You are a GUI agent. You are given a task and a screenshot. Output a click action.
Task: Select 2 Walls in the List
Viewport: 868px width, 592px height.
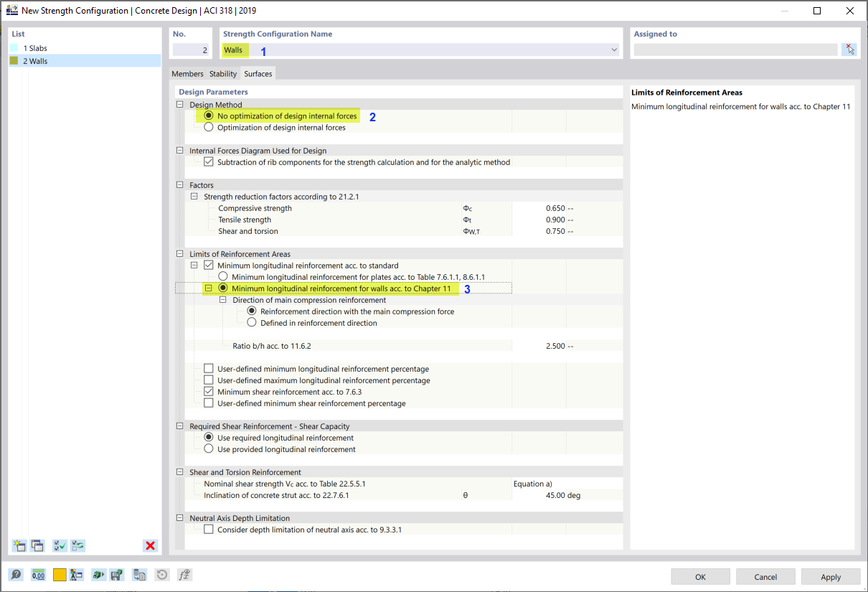pyautogui.click(x=85, y=61)
